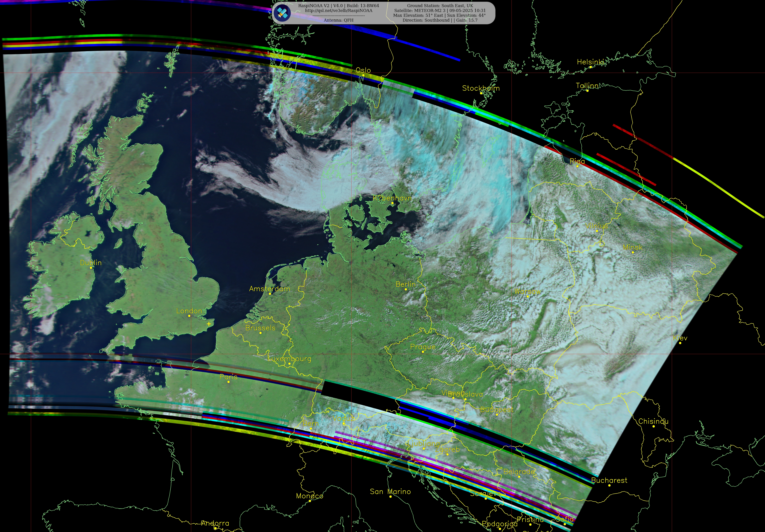Image resolution: width=765 pixels, height=532 pixels.
Task: Click the Luxembourg city label
Action: point(289,359)
